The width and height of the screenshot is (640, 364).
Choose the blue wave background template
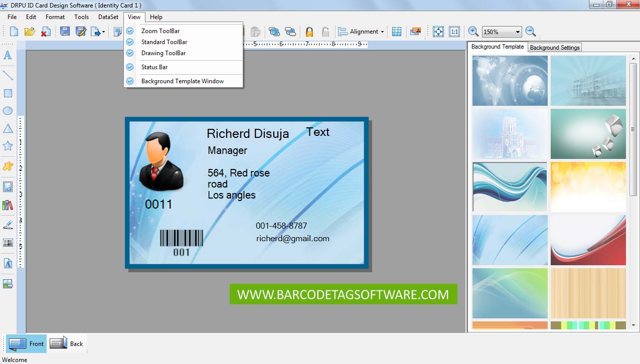click(x=510, y=187)
